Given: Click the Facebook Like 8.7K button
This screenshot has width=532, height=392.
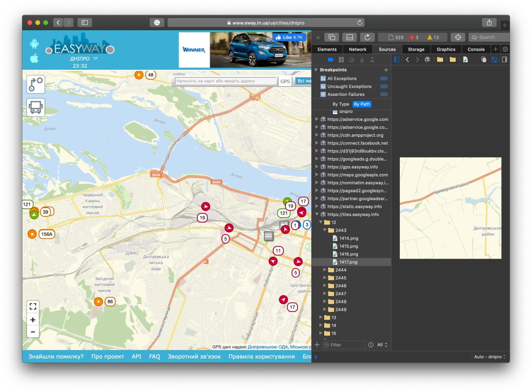Looking at the screenshot, I should pos(289,37).
